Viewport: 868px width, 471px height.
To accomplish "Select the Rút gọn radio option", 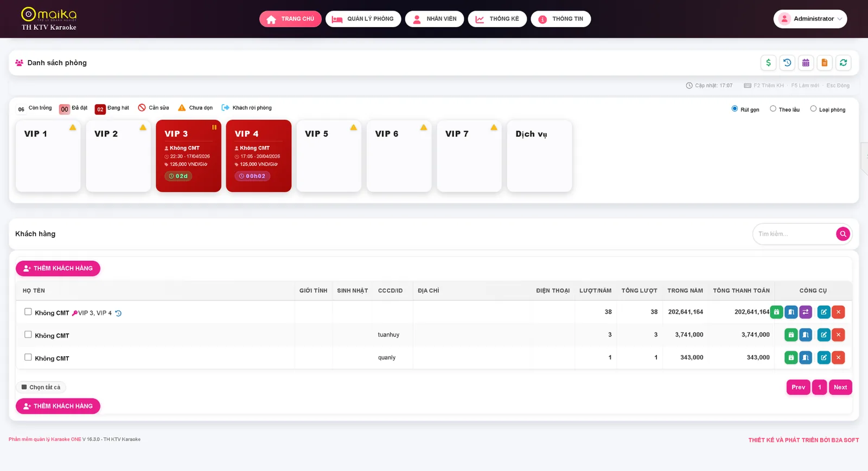I will 735,108.
